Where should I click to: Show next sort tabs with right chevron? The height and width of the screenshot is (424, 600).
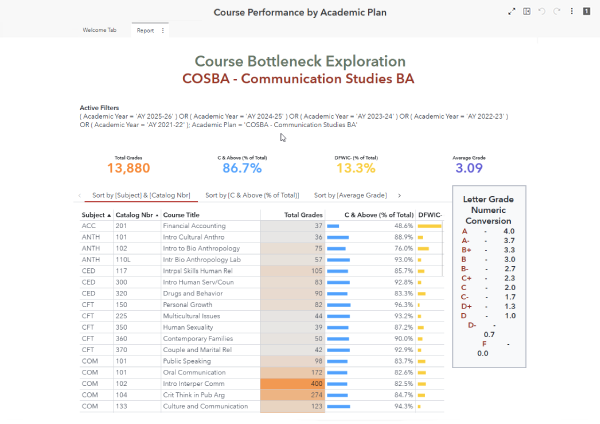click(x=399, y=196)
